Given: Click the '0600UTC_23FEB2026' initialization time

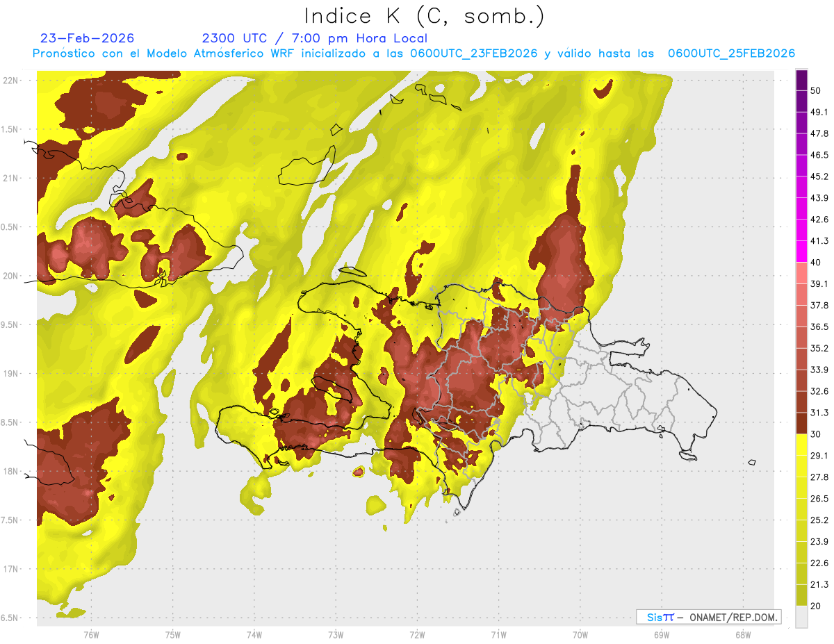Looking at the screenshot, I should tap(474, 53).
